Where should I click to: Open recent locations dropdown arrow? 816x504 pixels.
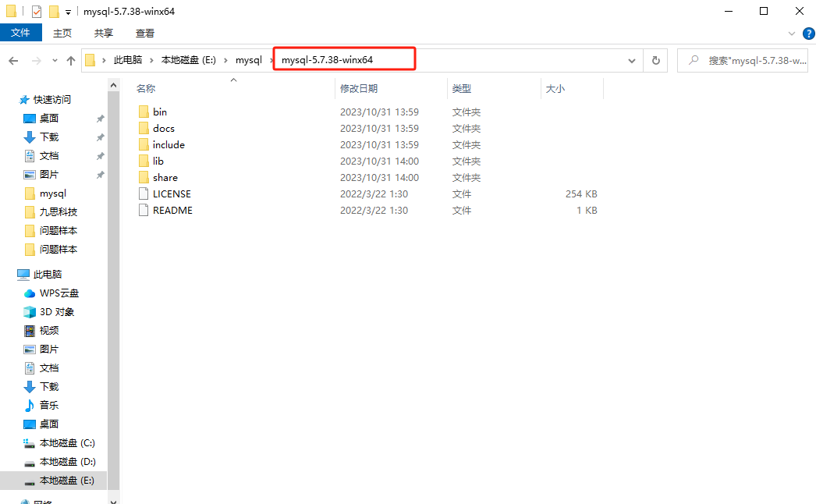[55, 61]
